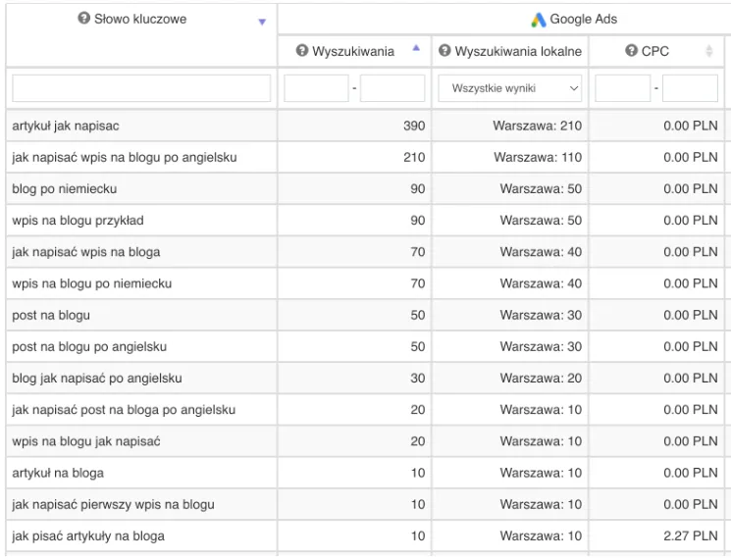Click the 'blog po niemiecku' keyword row
The image size is (731, 560).
65,188
